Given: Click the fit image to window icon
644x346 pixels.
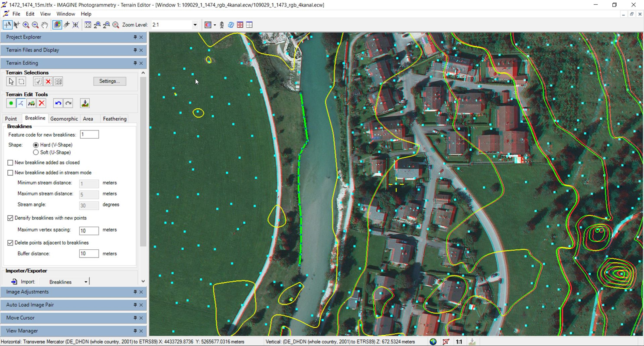Looking at the screenshot, I should (88, 25).
